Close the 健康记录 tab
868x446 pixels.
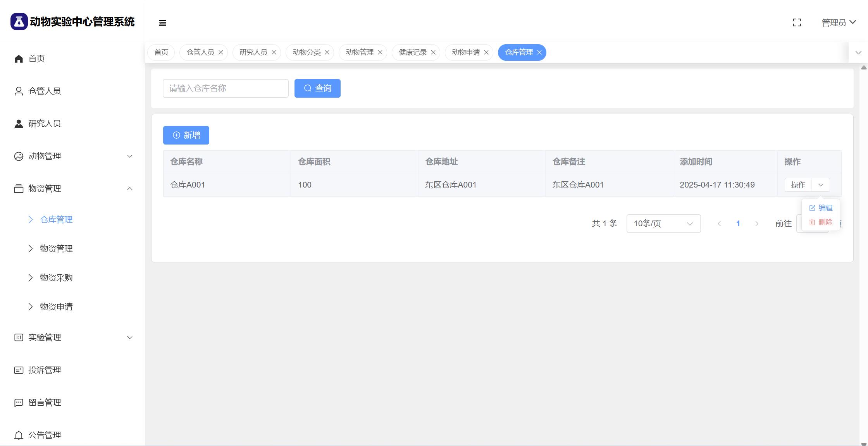pyautogui.click(x=433, y=52)
